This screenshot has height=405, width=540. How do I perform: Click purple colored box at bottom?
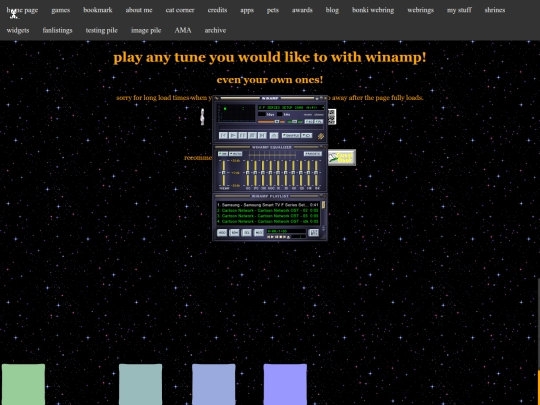[x=285, y=384]
